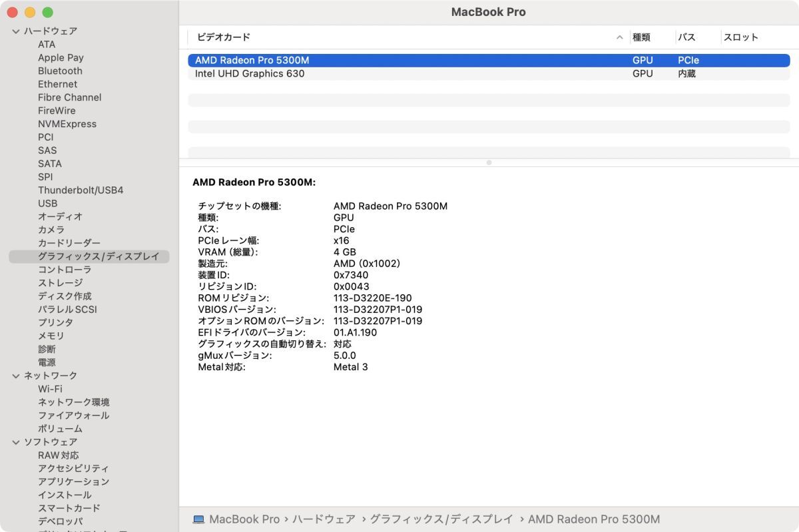Click the 装置ID value 0x7340
Viewport: 799px width, 532px height.
click(x=351, y=275)
